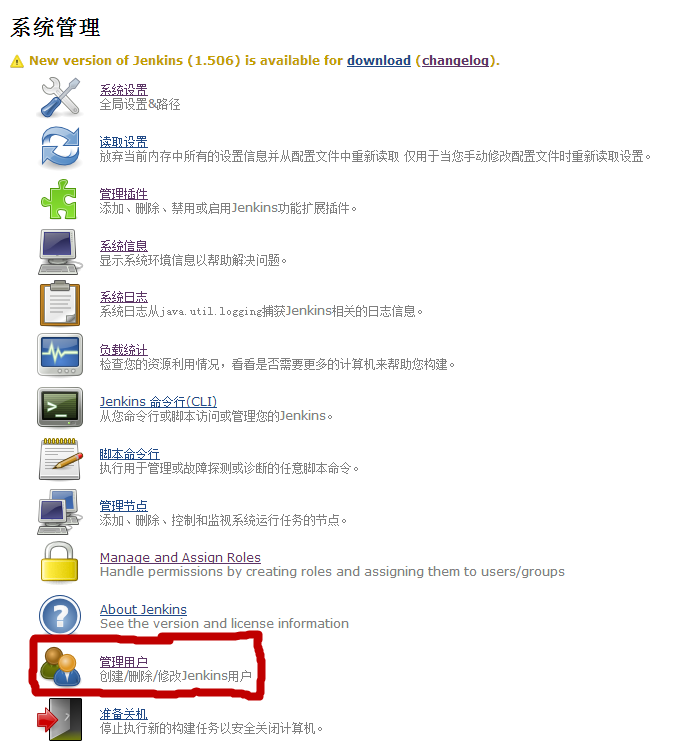
Task: Click the clipboard system log icon
Action: (60, 303)
